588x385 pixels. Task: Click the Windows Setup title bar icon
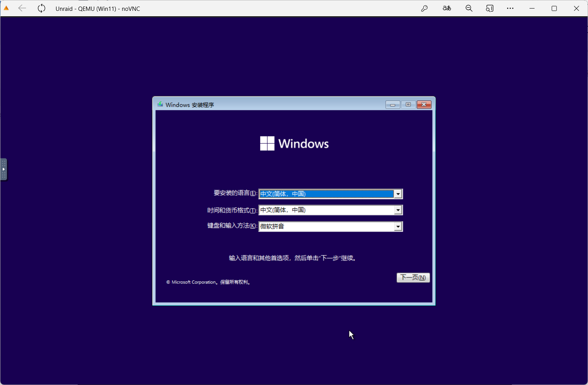(160, 105)
